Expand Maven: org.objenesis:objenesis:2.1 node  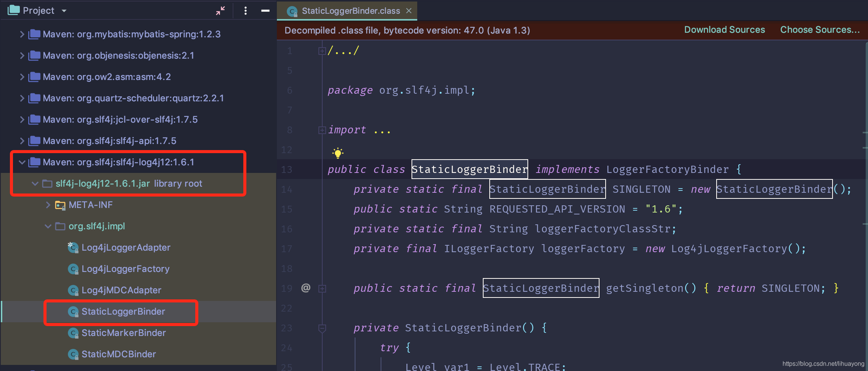22,56
